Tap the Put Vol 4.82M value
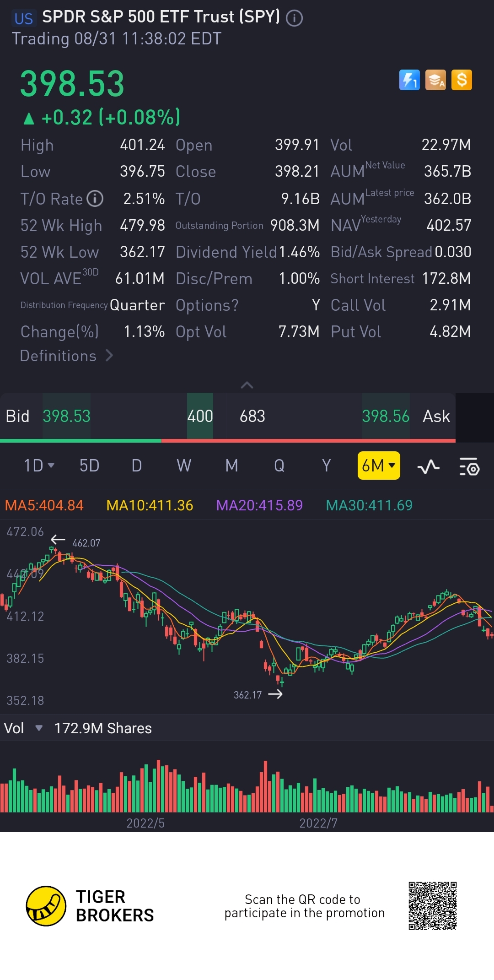This screenshot has height=980, width=494. pos(450,331)
